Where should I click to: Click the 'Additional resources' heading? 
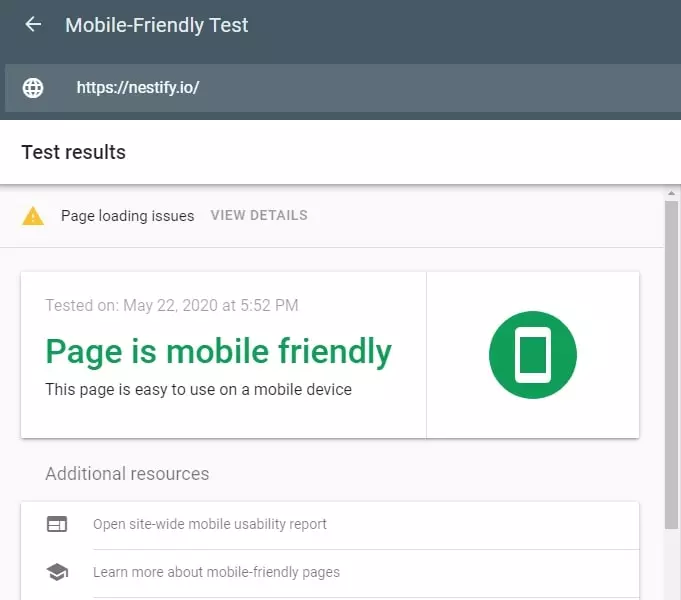(127, 474)
